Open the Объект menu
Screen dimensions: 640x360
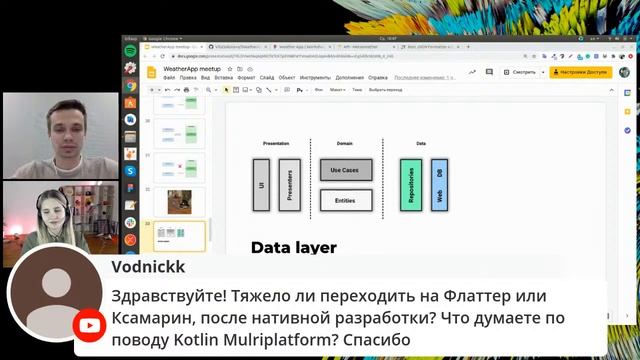point(287,78)
